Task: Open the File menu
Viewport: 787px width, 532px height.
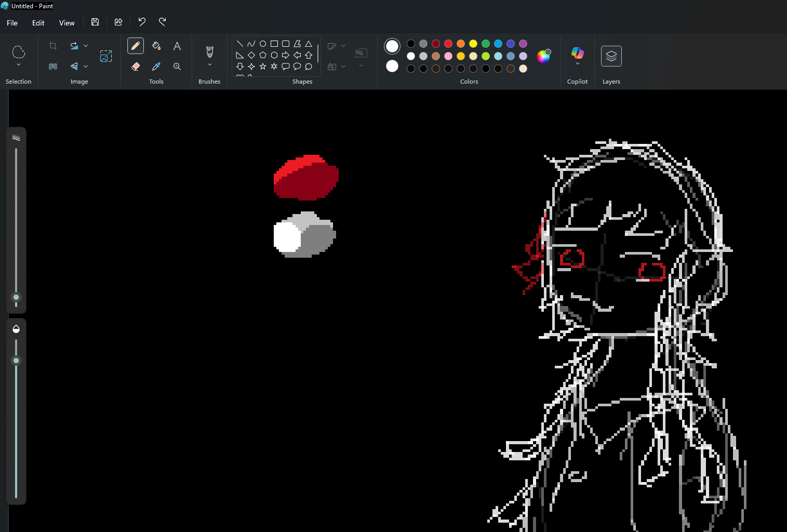Action: click(12, 23)
